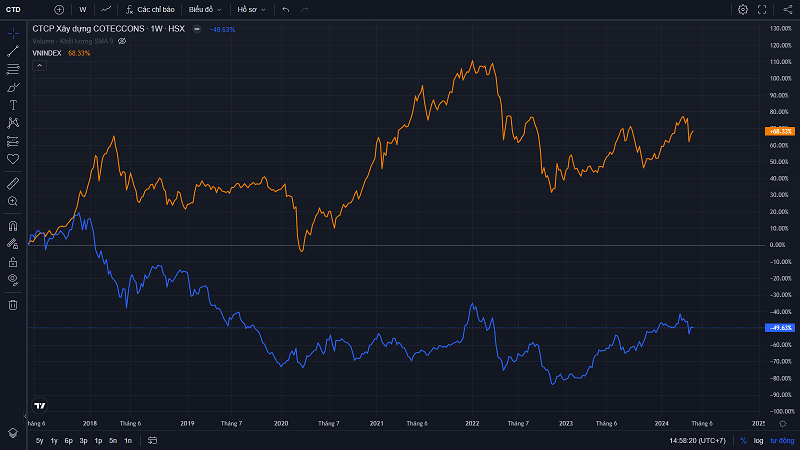Add favorite with the heart icon
The width and height of the screenshot is (800, 450).
click(13, 158)
